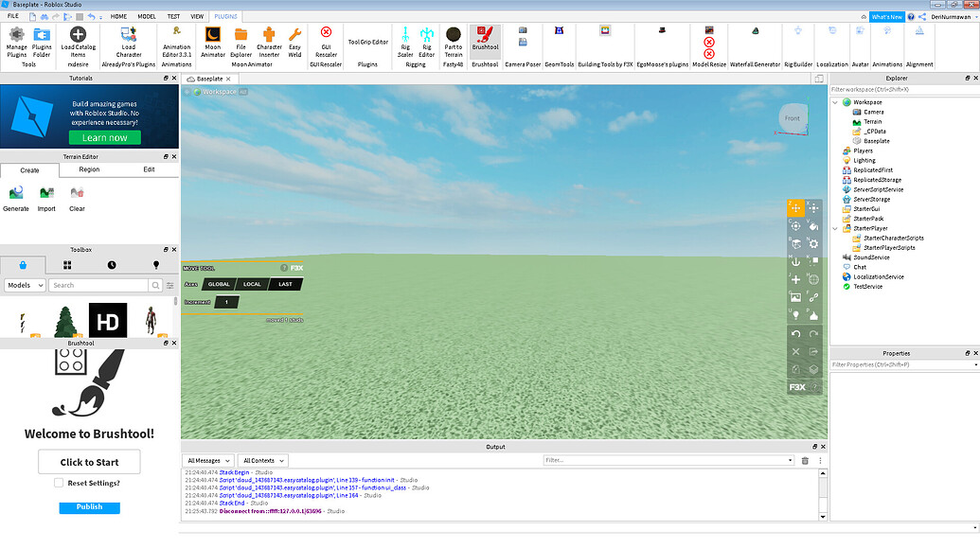
Task: Toggle GLOBAL axes in the Move Tool
Action: point(218,283)
